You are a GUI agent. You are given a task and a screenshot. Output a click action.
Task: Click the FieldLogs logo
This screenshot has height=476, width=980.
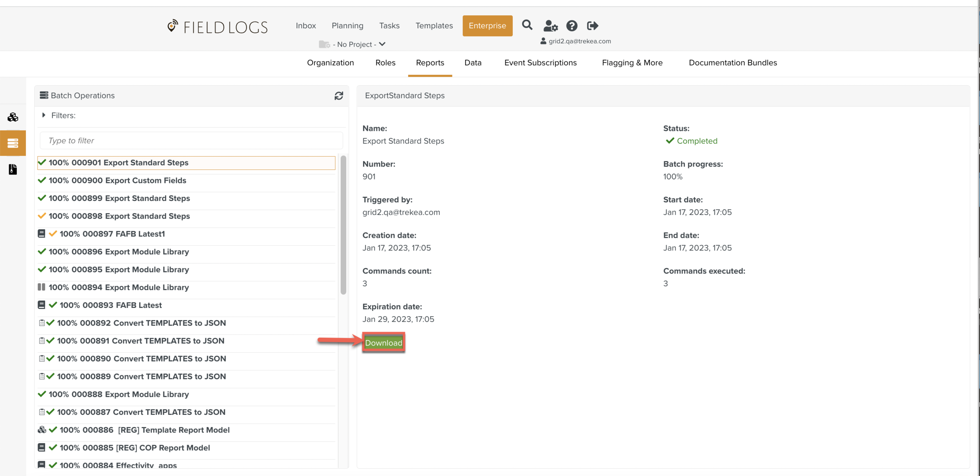coord(218,27)
